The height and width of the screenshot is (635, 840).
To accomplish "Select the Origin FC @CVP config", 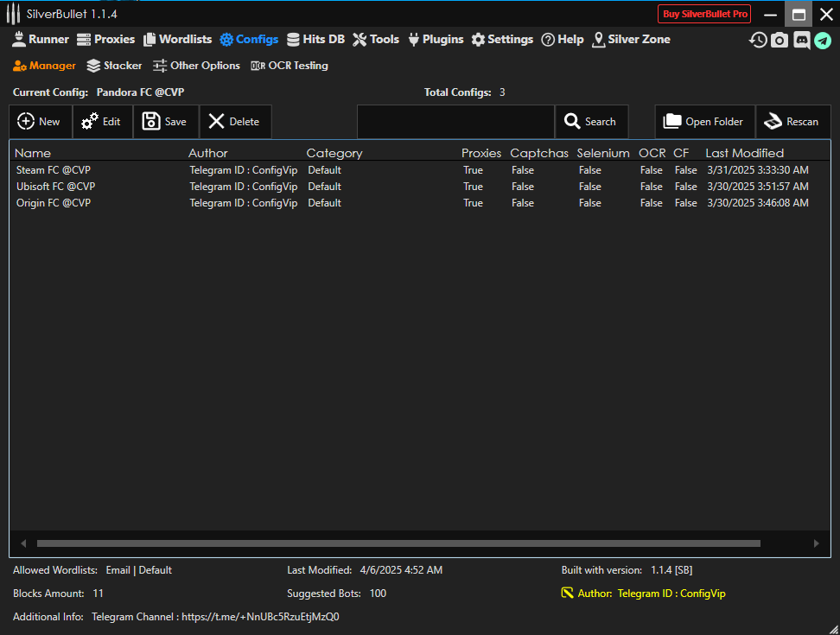I will click(419, 203).
